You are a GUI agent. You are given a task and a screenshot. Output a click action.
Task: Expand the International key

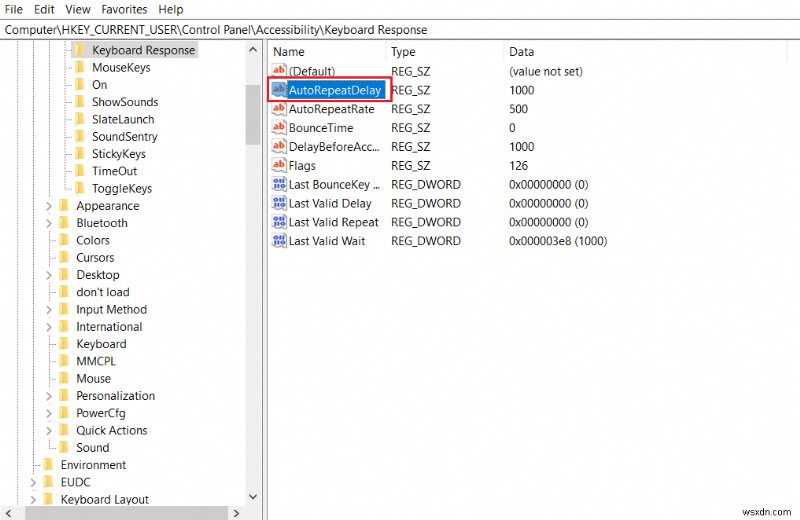click(x=49, y=327)
